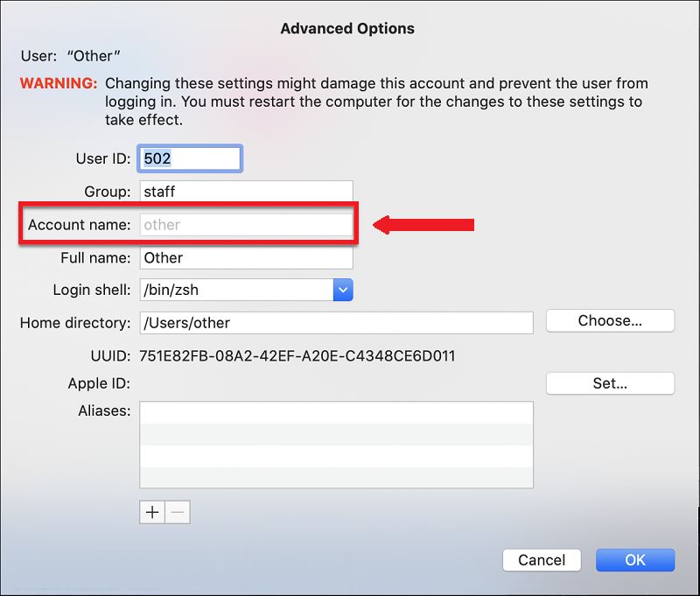Click the red WARNING label
Viewport: 700px width, 596px height.
click(x=59, y=84)
